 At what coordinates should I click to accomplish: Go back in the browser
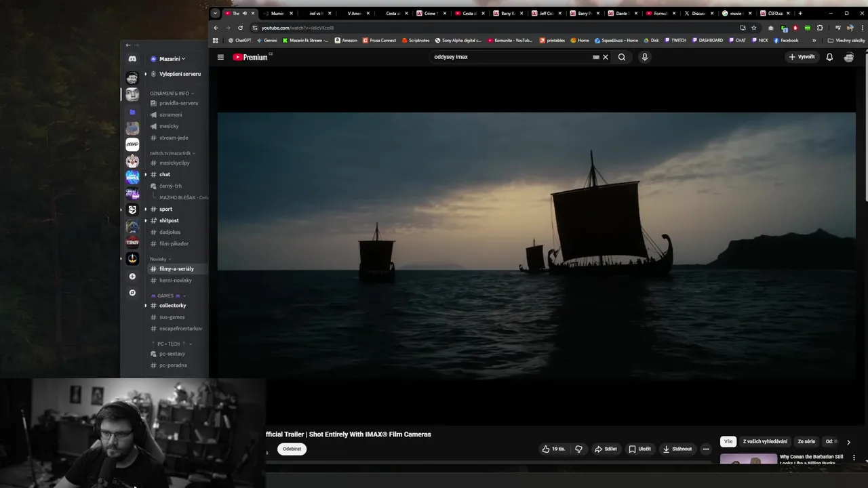[x=216, y=28]
